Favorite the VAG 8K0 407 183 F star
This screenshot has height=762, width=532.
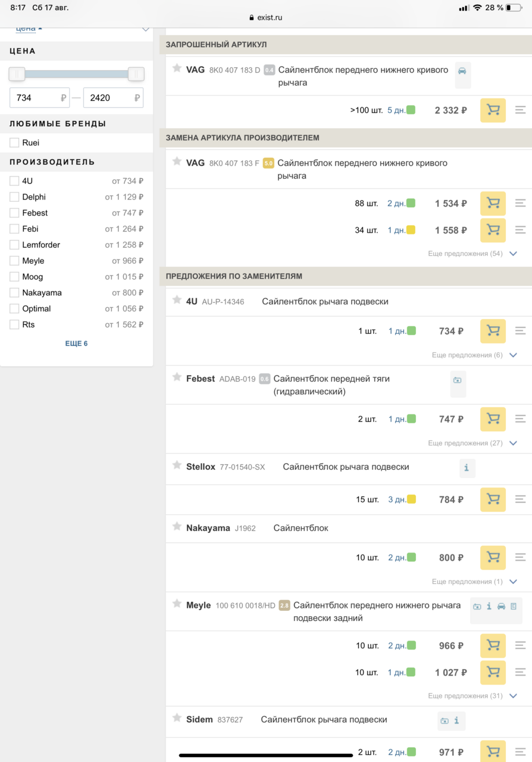point(177,162)
